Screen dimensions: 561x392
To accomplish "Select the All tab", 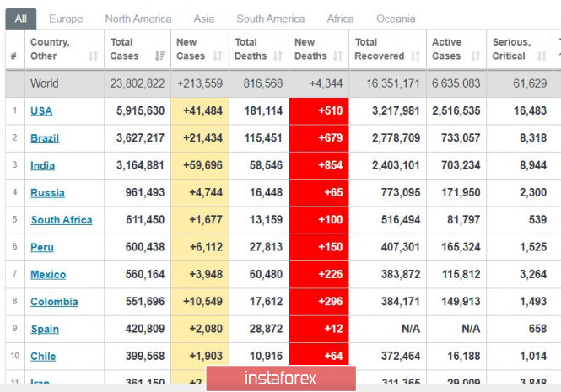I will (x=20, y=19).
